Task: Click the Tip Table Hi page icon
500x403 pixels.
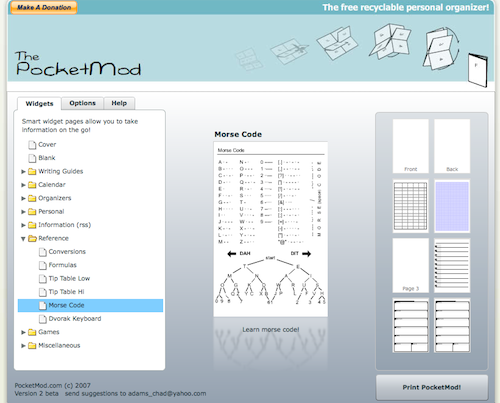Action: click(x=42, y=292)
